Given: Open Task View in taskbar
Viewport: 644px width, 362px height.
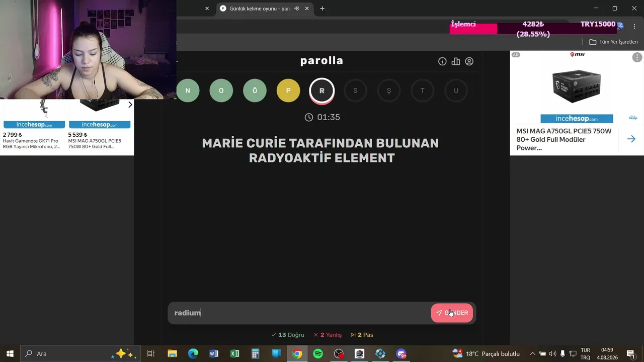Looking at the screenshot, I should [150, 353].
